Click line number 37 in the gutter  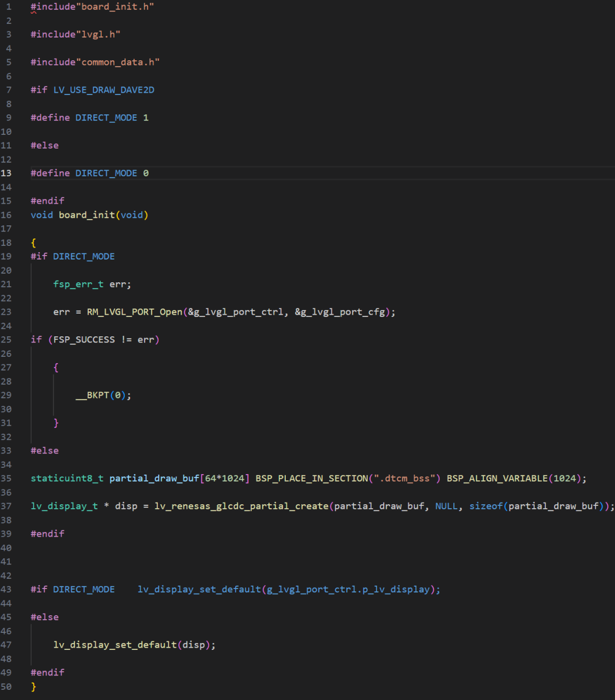click(7, 506)
